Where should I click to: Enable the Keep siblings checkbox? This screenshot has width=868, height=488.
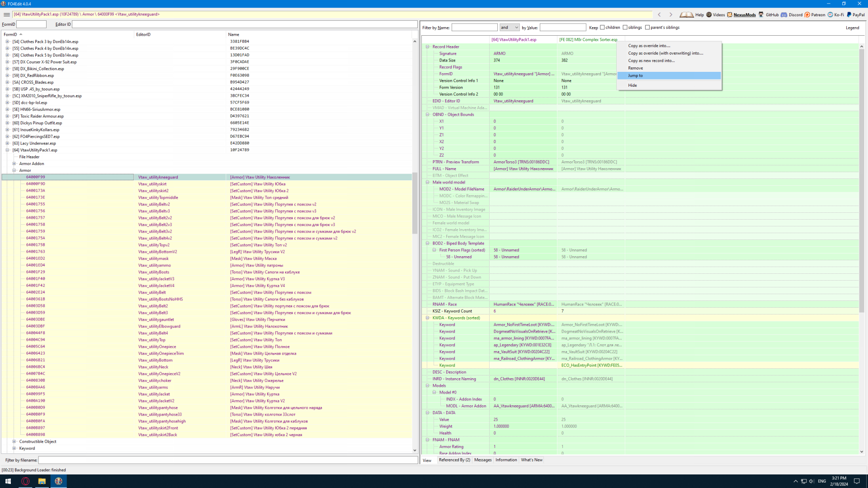pos(625,28)
